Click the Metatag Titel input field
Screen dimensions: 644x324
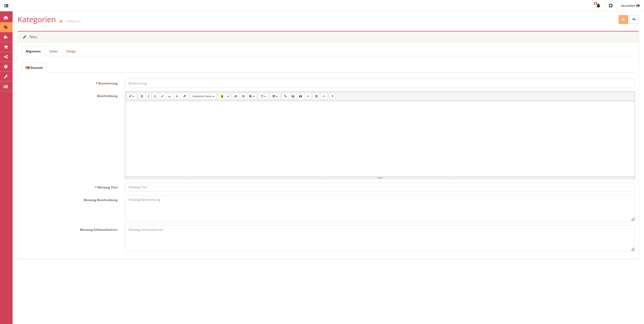click(x=380, y=187)
